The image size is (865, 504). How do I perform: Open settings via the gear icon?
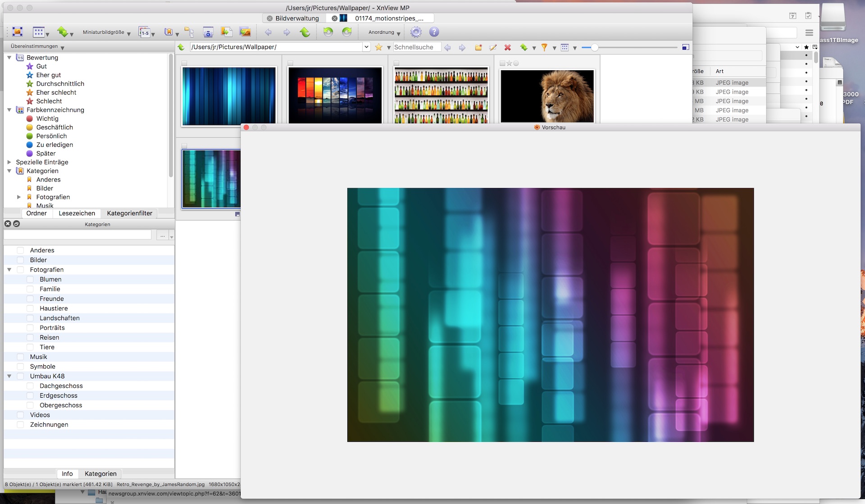pos(416,32)
